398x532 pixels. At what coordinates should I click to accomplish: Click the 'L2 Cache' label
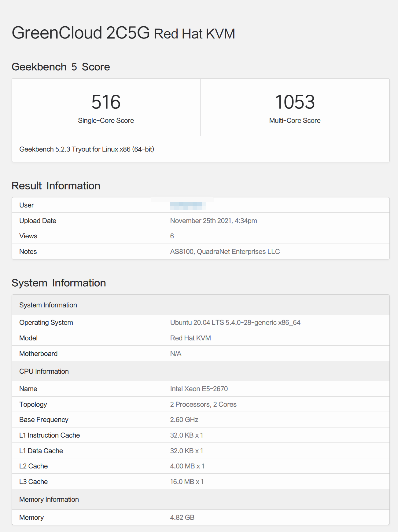(33, 466)
